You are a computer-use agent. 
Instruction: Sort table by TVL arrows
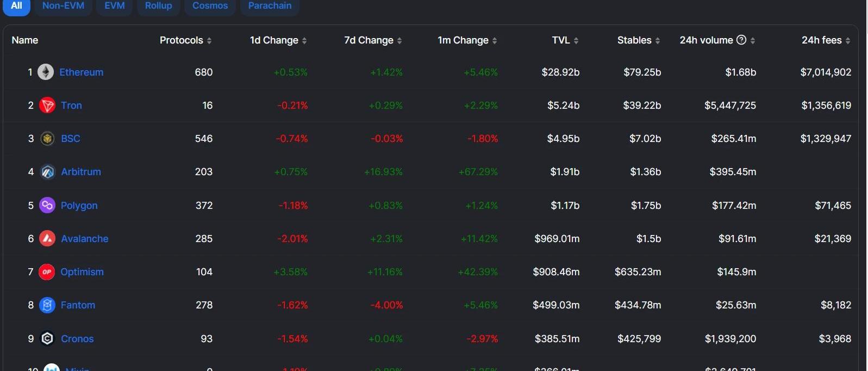pos(576,41)
